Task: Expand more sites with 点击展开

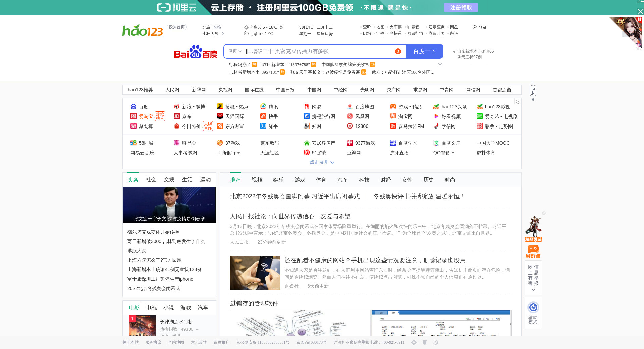Action: (x=322, y=162)
